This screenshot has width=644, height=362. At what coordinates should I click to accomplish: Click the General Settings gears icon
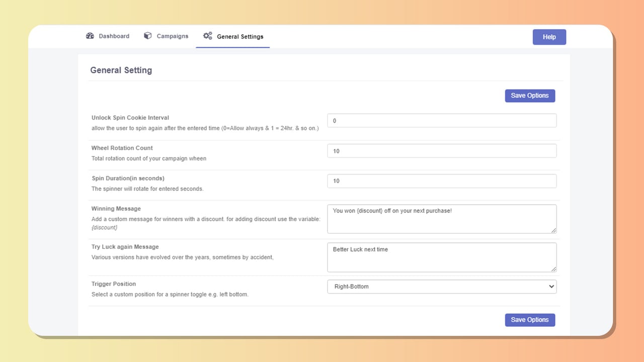[207, 36]
